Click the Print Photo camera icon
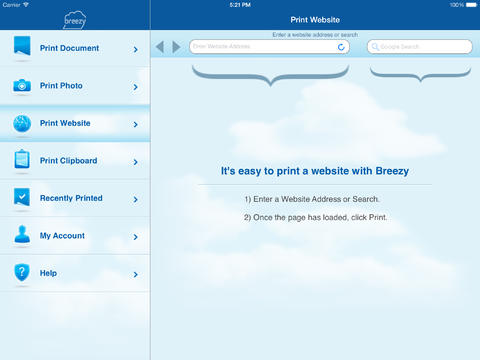 pyautogui.click(x=22, y=85)
